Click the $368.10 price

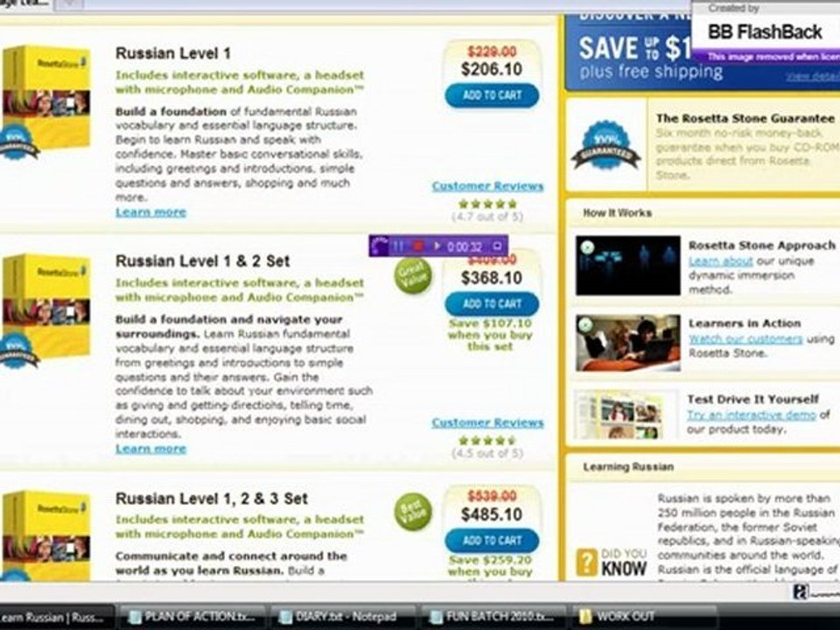tap(491, 278)
